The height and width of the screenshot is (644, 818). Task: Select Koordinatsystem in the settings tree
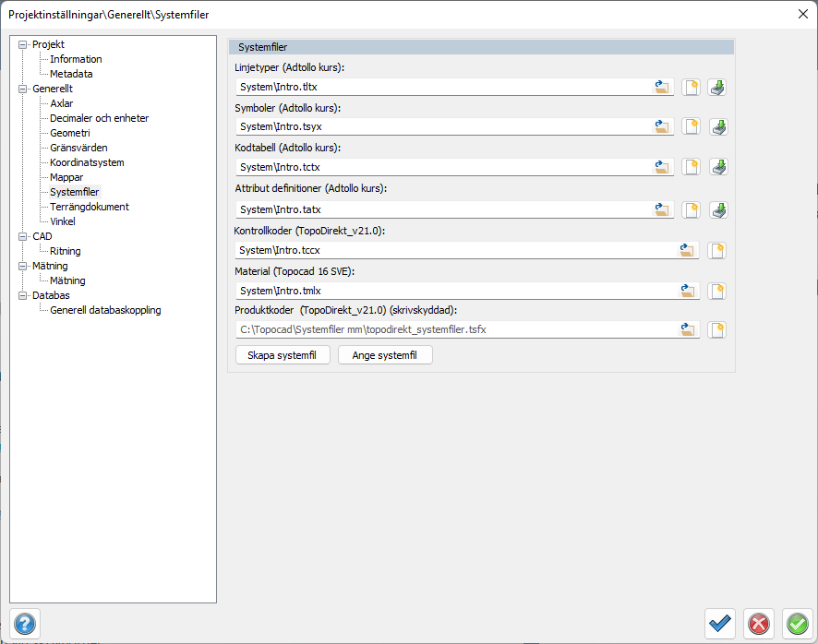point(87,162)
